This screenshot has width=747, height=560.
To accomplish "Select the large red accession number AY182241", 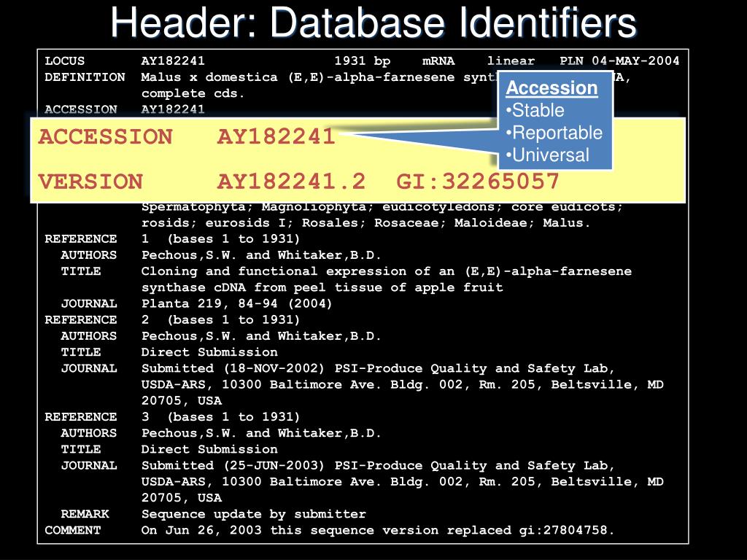I will [276, 136].
